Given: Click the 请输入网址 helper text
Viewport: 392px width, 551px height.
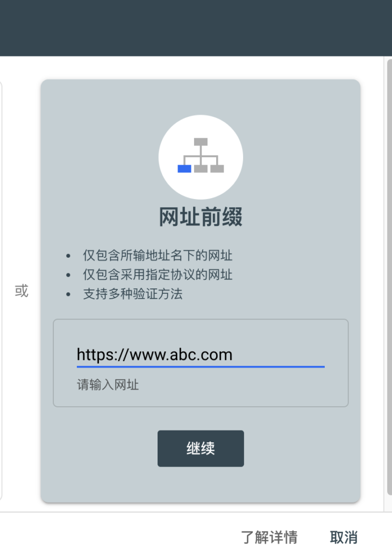Looking at the screenshot, I should point(108,385).
